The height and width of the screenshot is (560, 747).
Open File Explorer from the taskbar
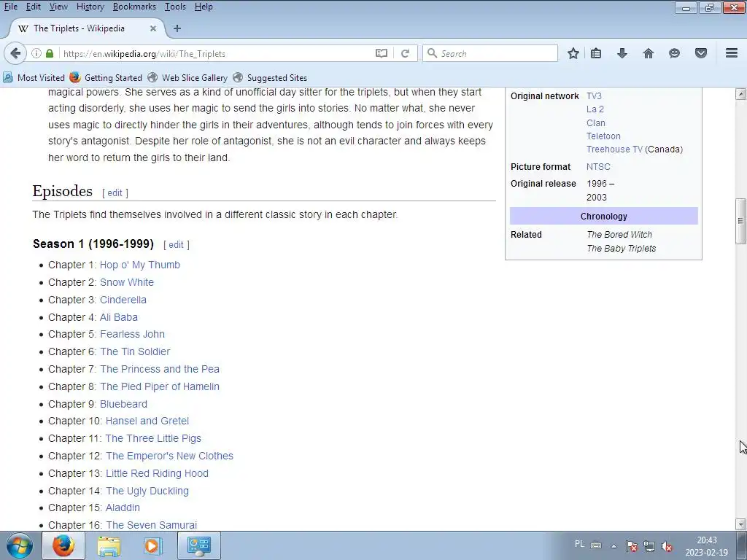109,545
